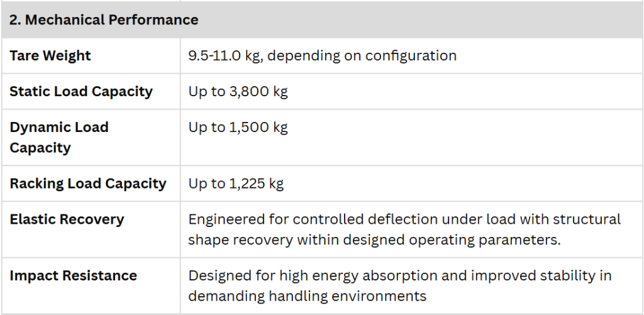Click the 'shape recovery within designed operating parameters' line
Viewport: 644px width, 315px height.
(x=374, y=240)
